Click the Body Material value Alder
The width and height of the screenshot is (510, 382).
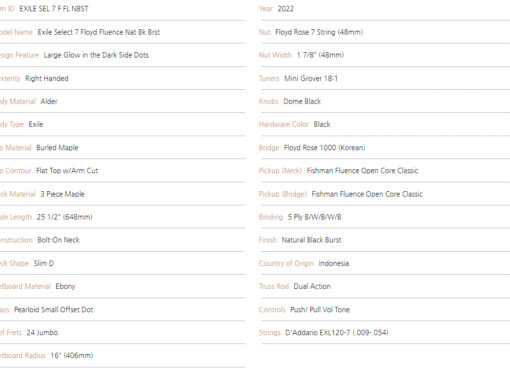49,101
